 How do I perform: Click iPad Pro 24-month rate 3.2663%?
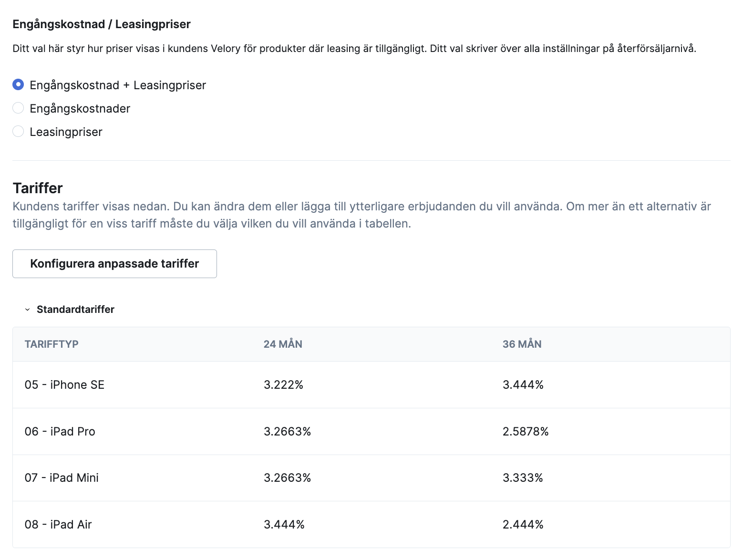(x=287, y=432)
